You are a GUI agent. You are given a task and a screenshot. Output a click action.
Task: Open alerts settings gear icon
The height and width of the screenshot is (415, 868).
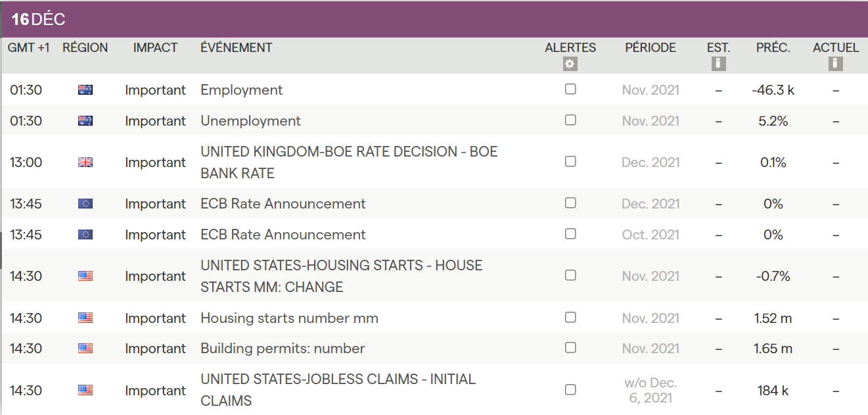tap(570, 64)
